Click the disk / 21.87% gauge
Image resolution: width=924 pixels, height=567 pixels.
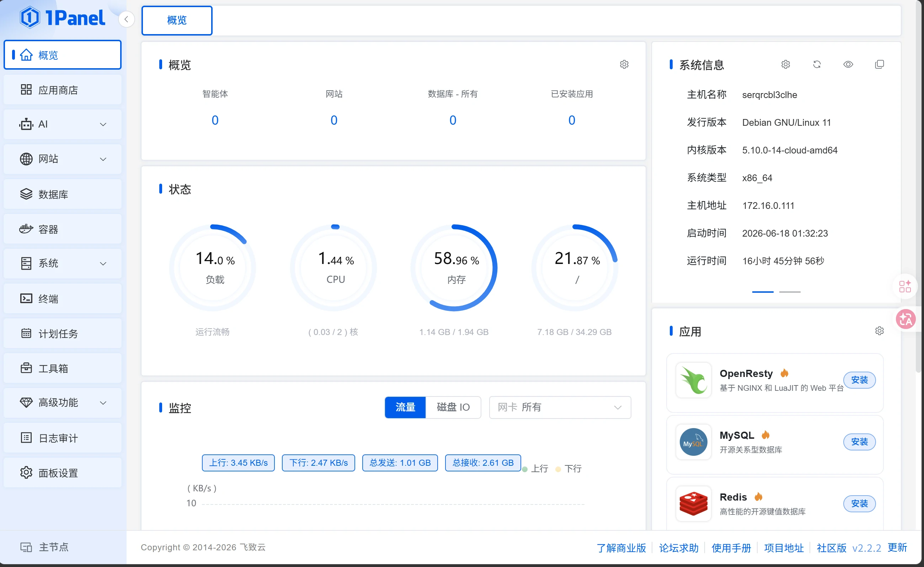coord(575,268)
